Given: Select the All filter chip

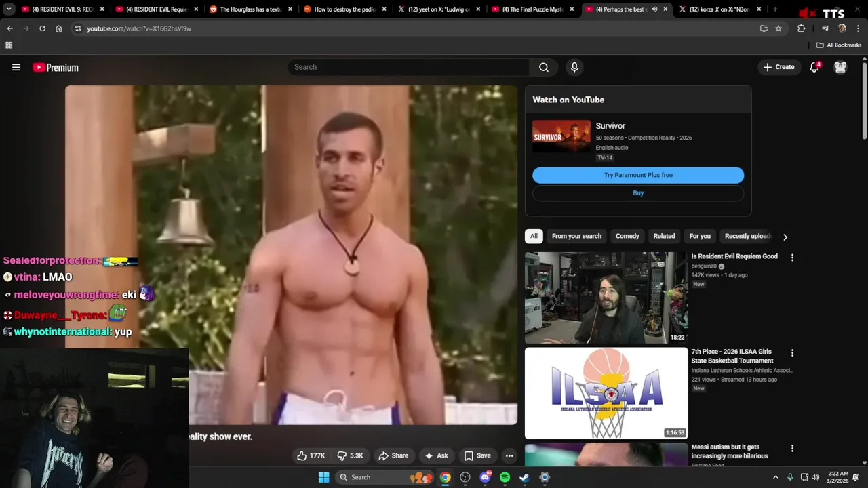Looking at the screenshot, I should (x=534, y=236).
